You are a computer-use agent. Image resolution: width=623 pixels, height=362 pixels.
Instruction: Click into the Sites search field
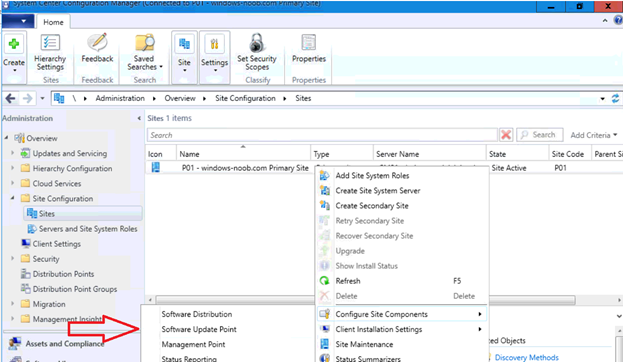coord(322,135)
